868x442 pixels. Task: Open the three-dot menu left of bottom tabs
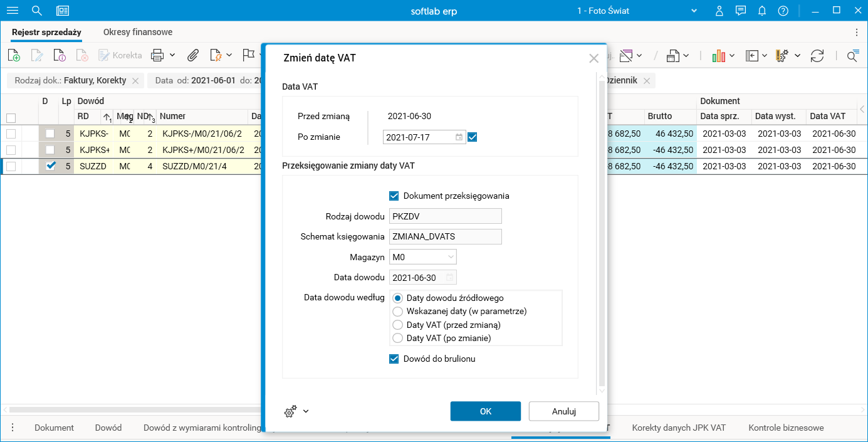(13, 428)
